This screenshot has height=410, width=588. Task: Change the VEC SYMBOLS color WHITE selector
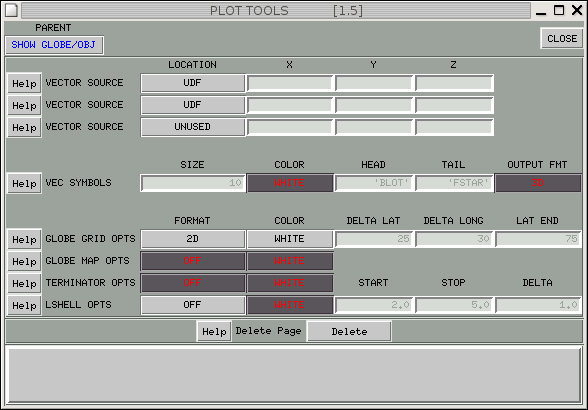[290, 183]
